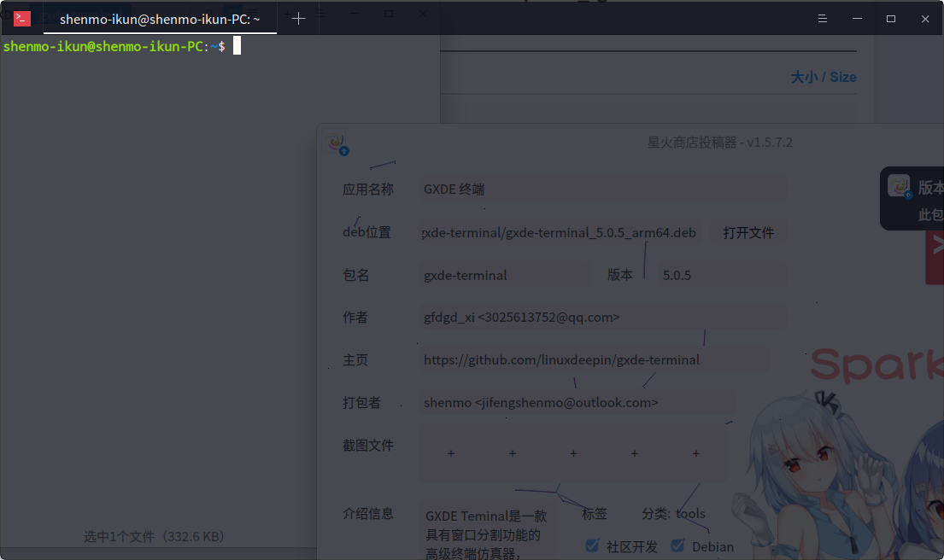Sort by 大小 / Size column header
Viewport: 944px width, 560px height.
click(823, 77)
